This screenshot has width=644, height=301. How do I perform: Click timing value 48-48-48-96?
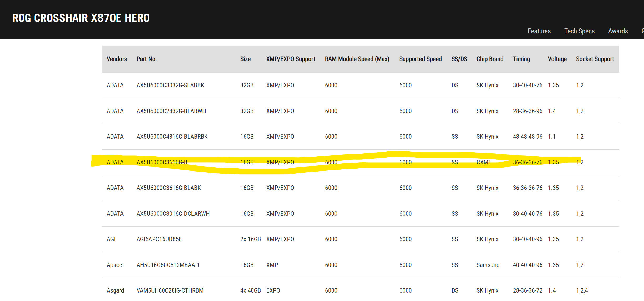coord(527,137)
